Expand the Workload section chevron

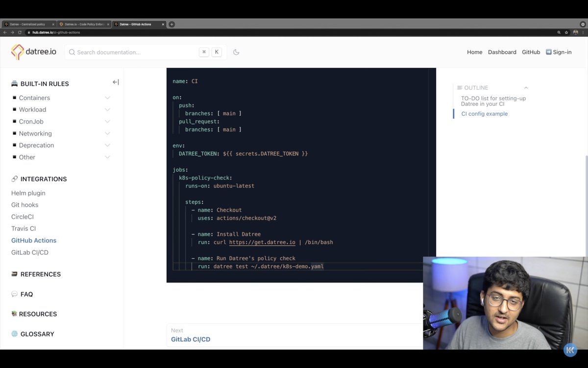[107, 109]
